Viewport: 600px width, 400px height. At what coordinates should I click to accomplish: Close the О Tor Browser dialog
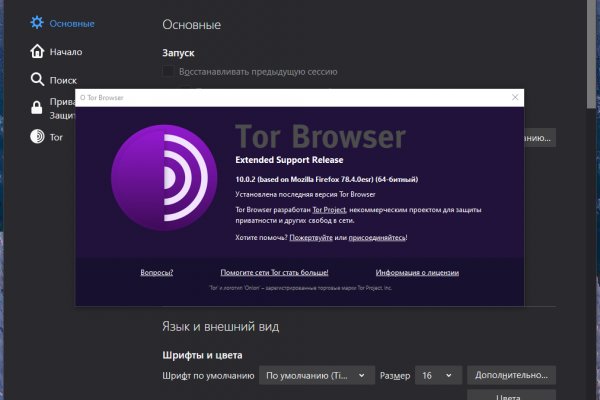pyautogui.click(x=515, y=98)
